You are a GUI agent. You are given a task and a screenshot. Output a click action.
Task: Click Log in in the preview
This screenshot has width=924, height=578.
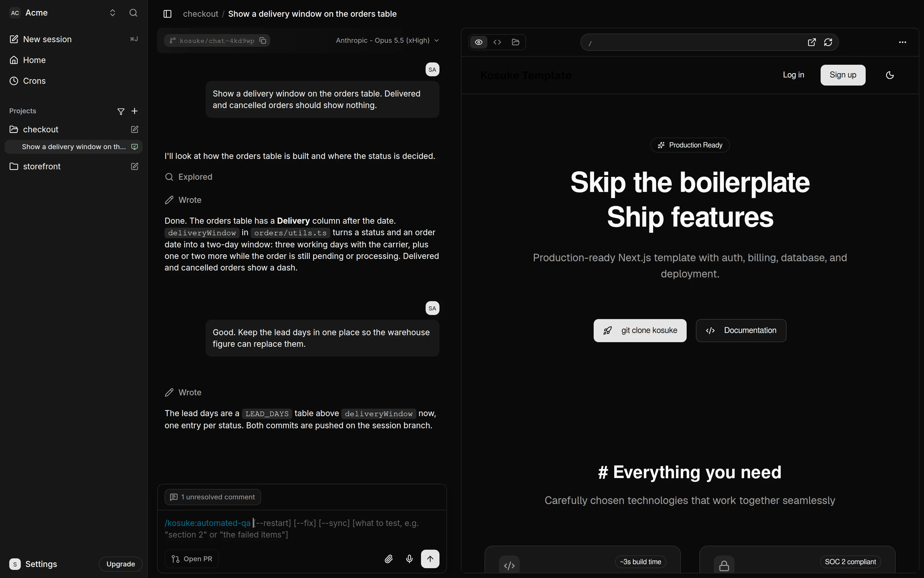pyautogui.click(x=793, y=75)
